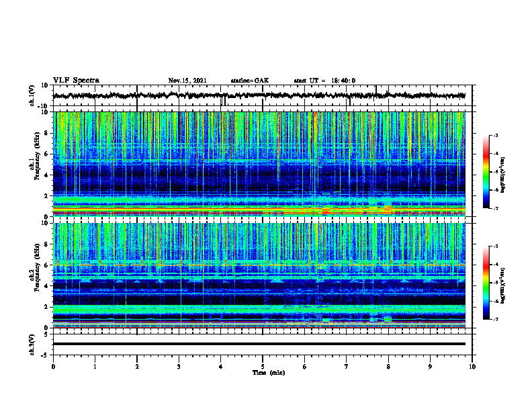Click the "-3" tick on ch.2 colorbar
532x411 pixels.
tap(495, 246)
